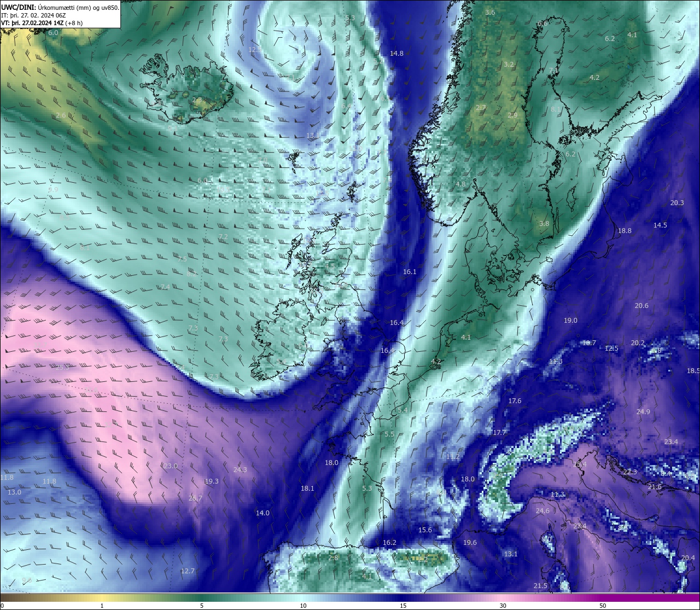Screen dimensions: 700x610
Task: Click the 12.7 value near bottom edge
Action: pyautogui.click(x=188, y=571)
